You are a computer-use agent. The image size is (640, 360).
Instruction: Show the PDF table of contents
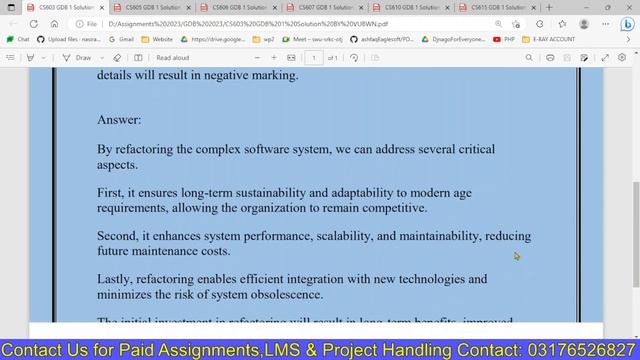[x=10, y=58]
